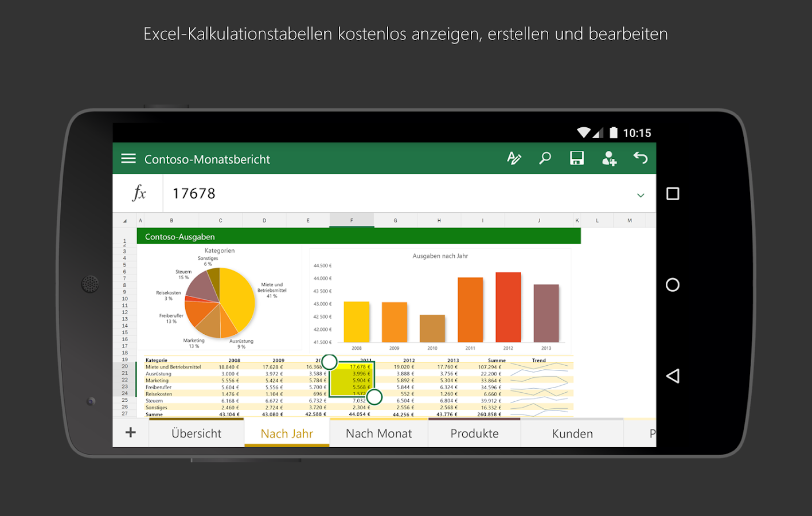Viewport: 812px width, 516px height.
Task: Save the Contoso-Monatsbericht workbook
Action: [x=577, y=158]
